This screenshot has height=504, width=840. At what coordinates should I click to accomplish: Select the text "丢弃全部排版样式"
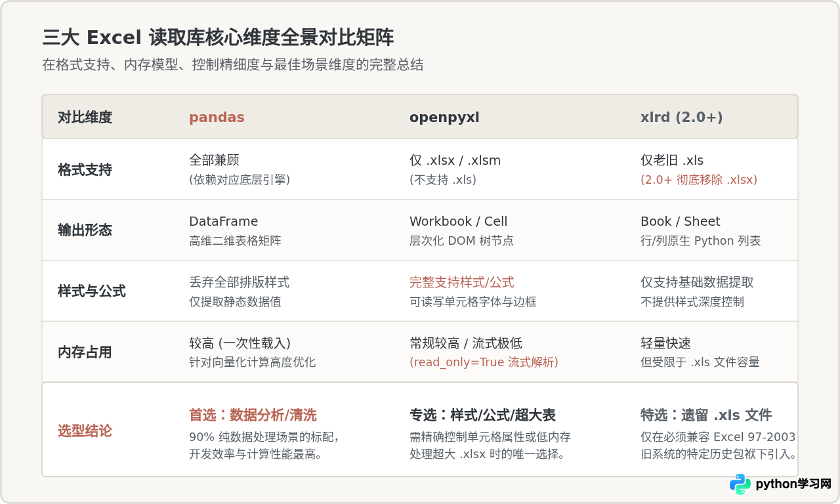point(239,282)
